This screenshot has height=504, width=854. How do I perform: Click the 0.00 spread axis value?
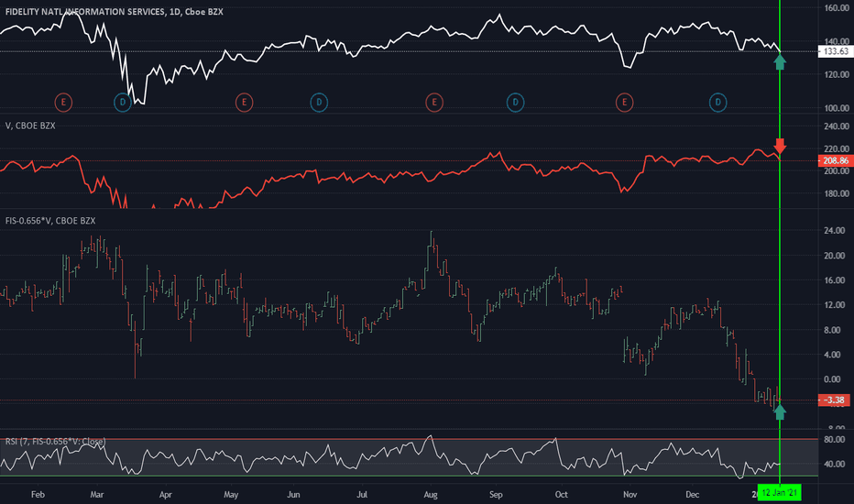tap(832, 379)
